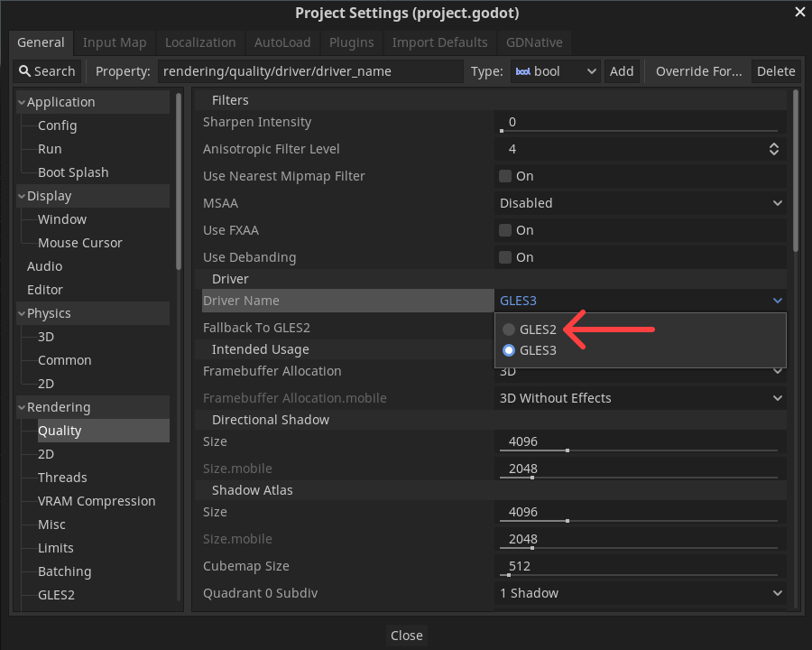Open the MSAA dropdown
The image size is (812, 650).
(x=639, y=203)
